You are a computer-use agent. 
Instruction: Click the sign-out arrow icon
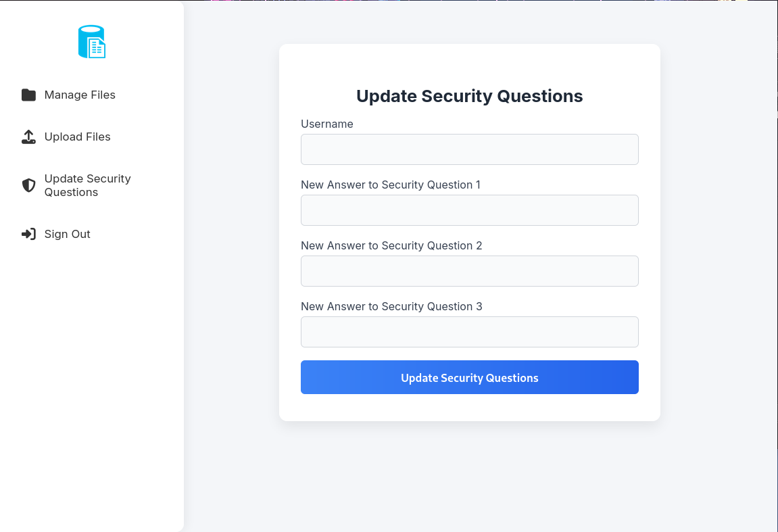(28, 235)
